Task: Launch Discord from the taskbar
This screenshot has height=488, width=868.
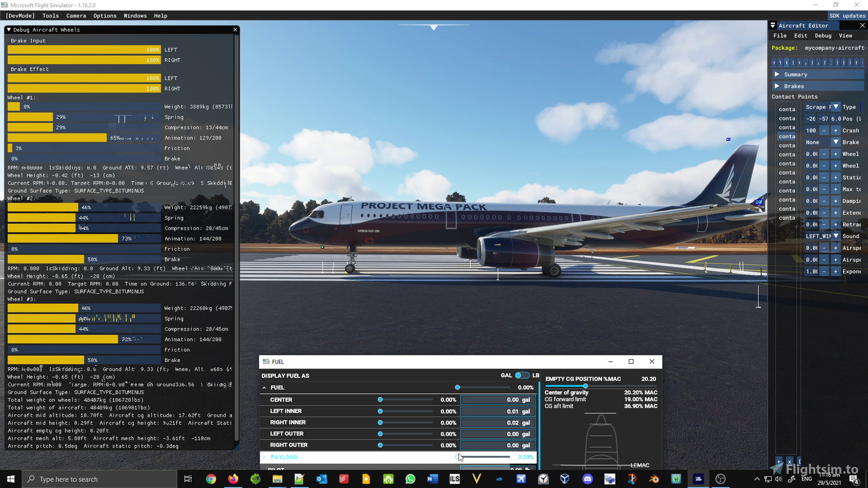Action: 587,479
